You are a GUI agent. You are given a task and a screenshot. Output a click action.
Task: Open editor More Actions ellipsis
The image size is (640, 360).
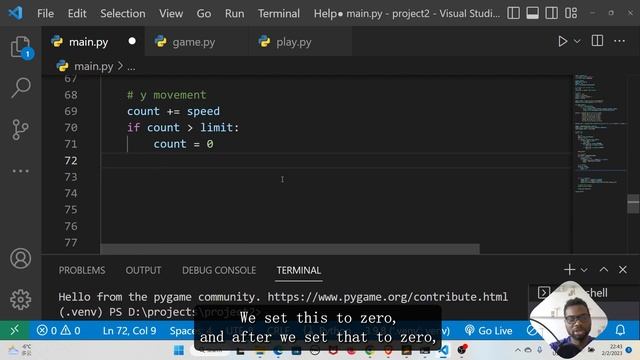point(619,41)
